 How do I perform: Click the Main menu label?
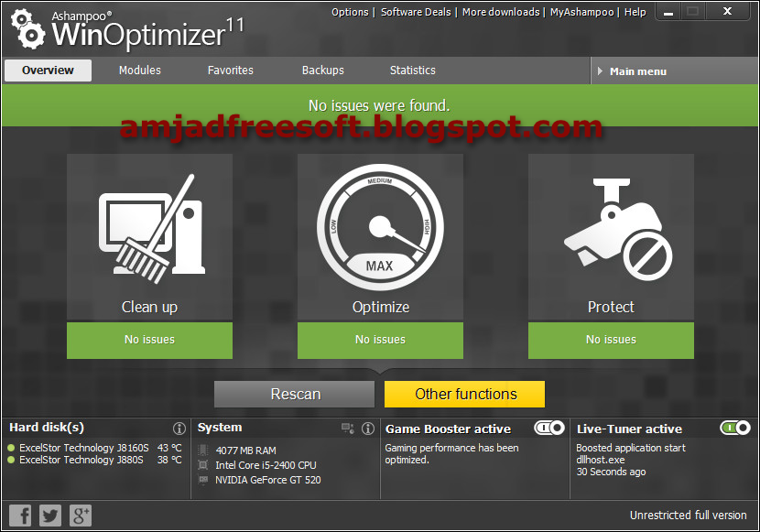coord(638,71)
